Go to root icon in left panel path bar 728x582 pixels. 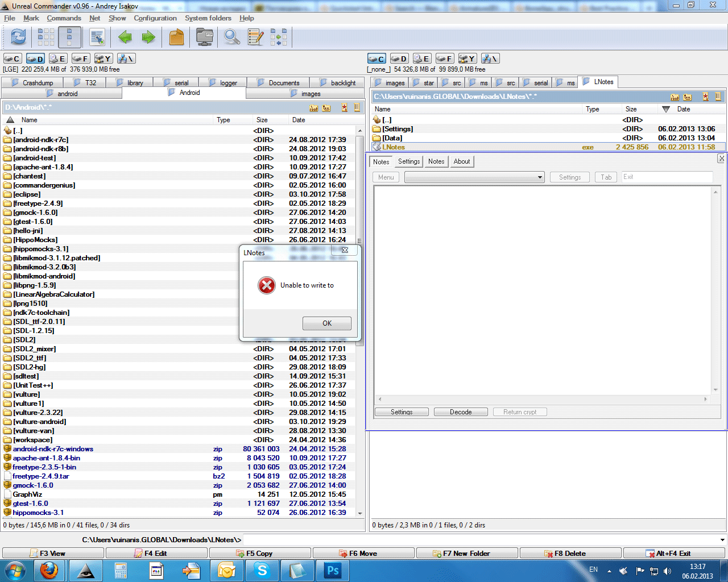pyautogui.click(x=314, y=107)
